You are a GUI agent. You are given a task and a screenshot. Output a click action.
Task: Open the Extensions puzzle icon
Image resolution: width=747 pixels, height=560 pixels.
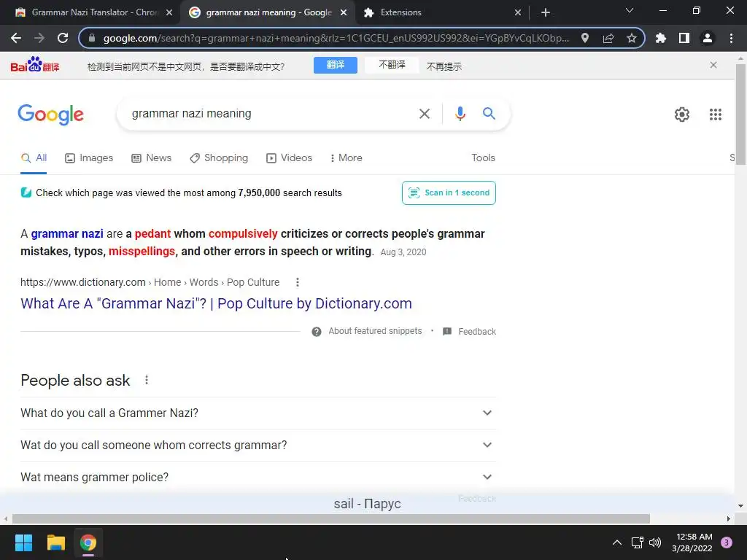point(660,38)
